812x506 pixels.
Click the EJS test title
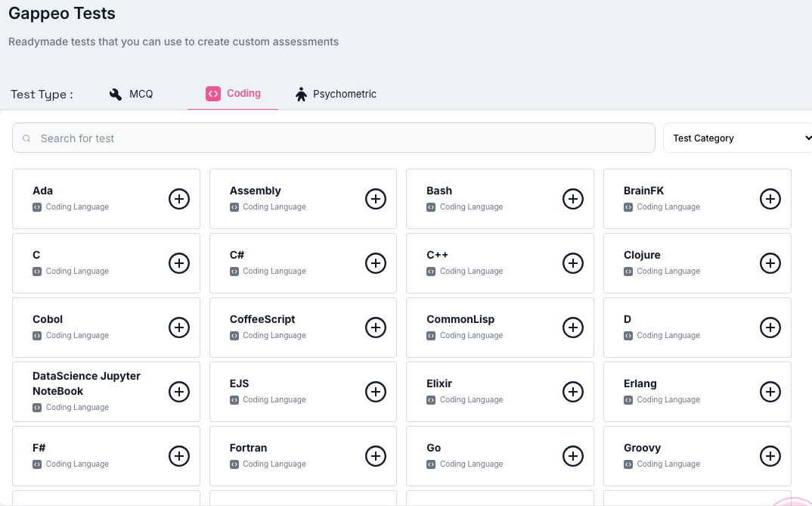tap(239, 383)
